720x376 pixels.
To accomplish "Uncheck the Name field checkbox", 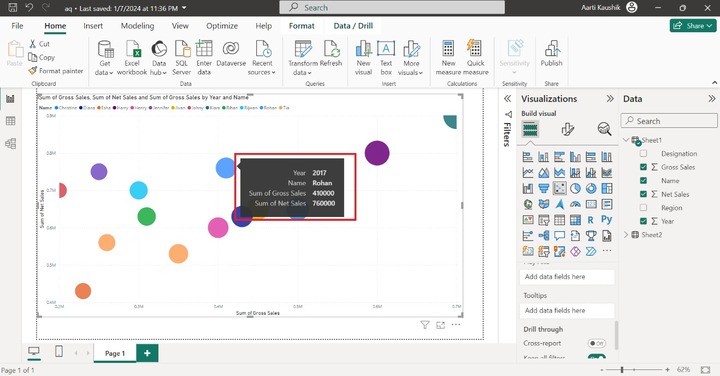I will coord(643,180).
